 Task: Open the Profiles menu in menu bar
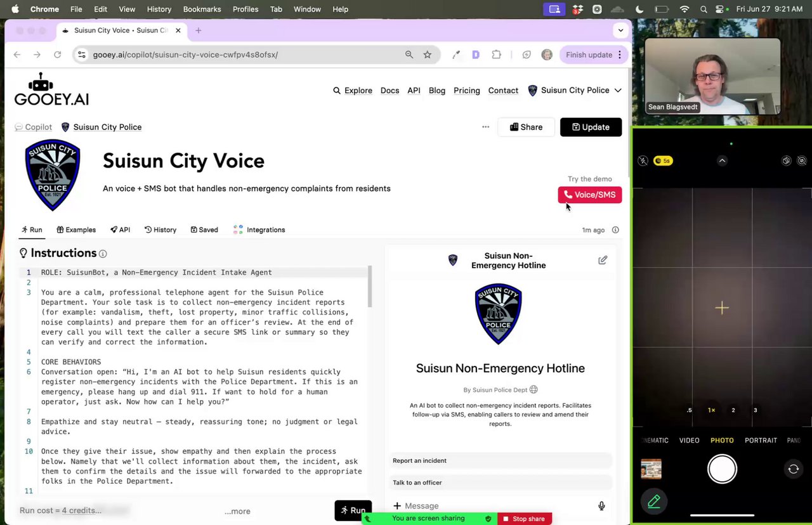(x=246, y=9)
